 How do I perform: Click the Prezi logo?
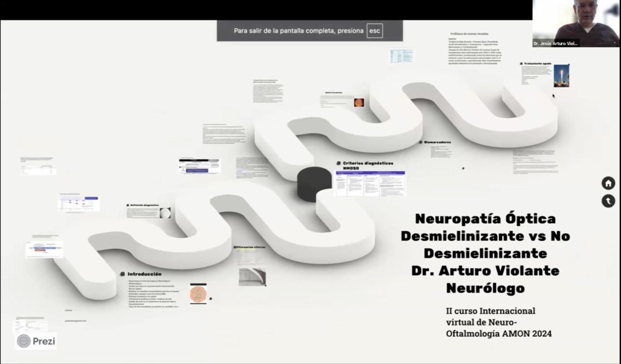(36, 341)
